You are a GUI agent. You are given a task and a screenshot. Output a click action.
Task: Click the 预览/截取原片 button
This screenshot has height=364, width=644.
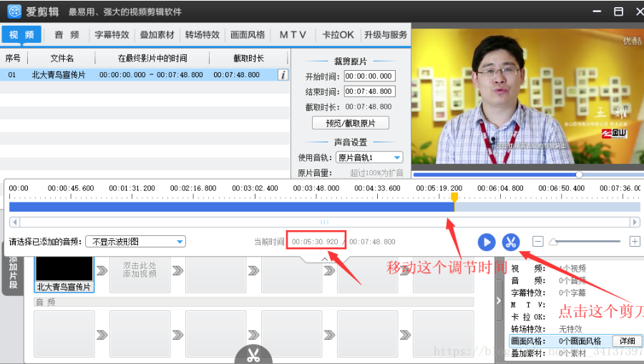tap(351, 123)
